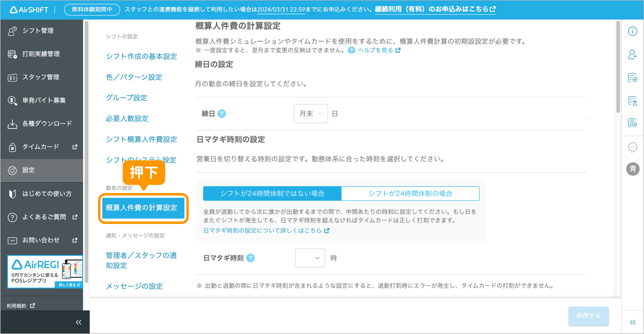This screenshot has height=334, width=644.
Task: Click the help icon next to 締日
Action: tap(221, 114)
